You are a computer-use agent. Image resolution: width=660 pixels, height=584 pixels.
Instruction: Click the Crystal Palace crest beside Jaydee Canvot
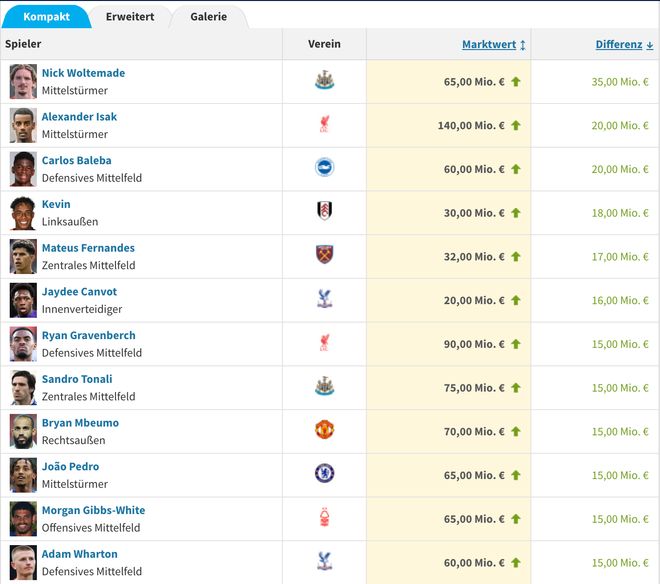click(x=324, y=300)
